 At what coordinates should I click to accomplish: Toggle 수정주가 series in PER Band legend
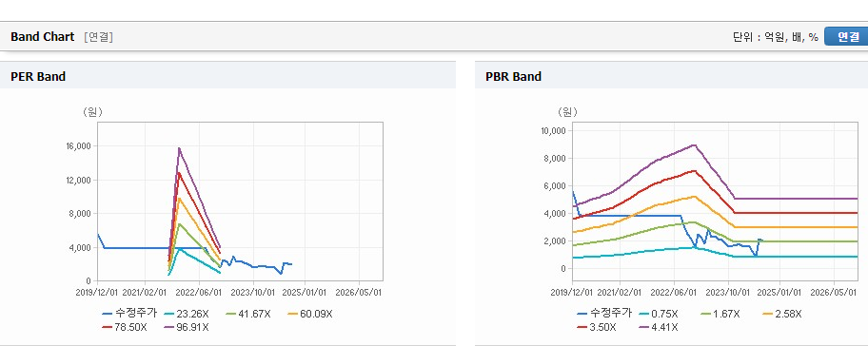click(x=129, y=314)
